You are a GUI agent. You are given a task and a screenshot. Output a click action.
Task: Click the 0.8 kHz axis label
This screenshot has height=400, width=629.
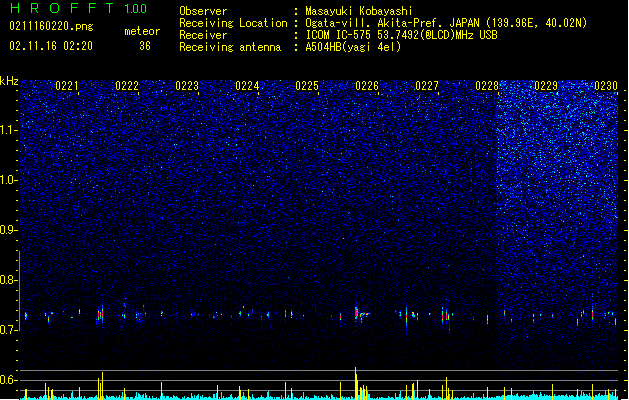(x=9, y=280)
